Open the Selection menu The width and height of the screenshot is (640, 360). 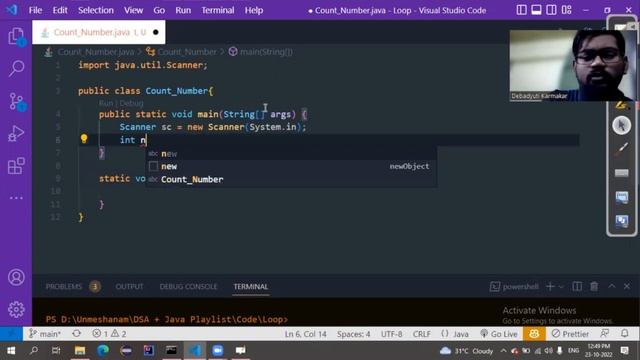point(96,10)
